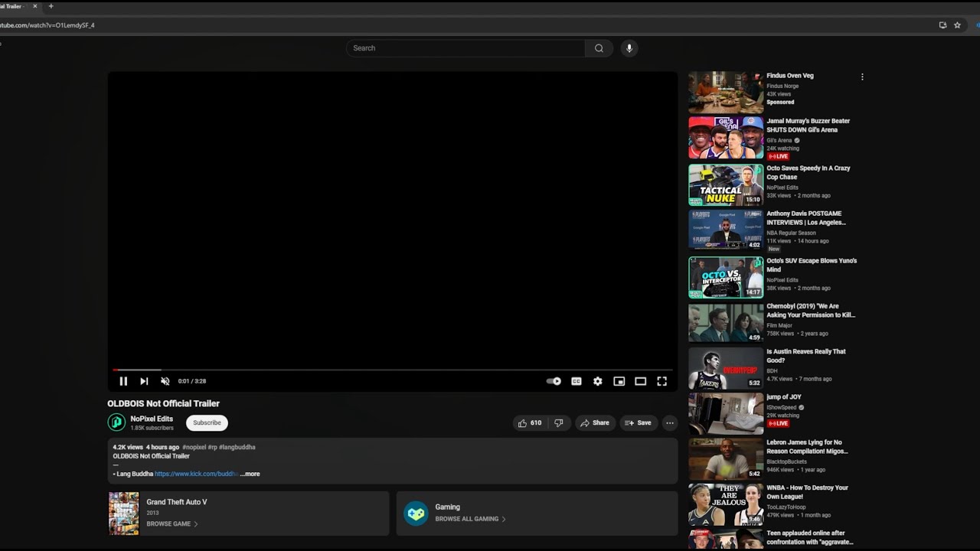Open the kick.com link in the description

pos(196,474)
